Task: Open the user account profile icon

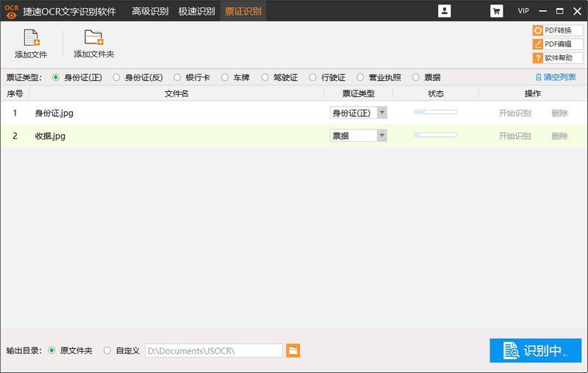Action: pyautogui.click(x=445, y=11)
